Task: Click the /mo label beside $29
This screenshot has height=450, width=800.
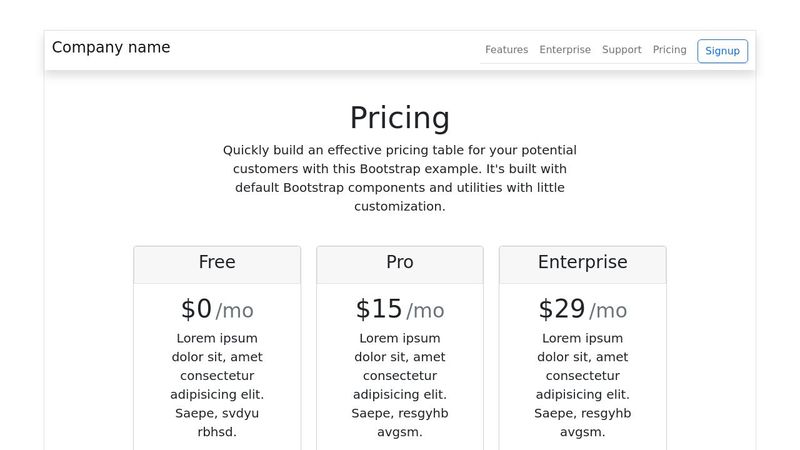Action: pos(609,311)
